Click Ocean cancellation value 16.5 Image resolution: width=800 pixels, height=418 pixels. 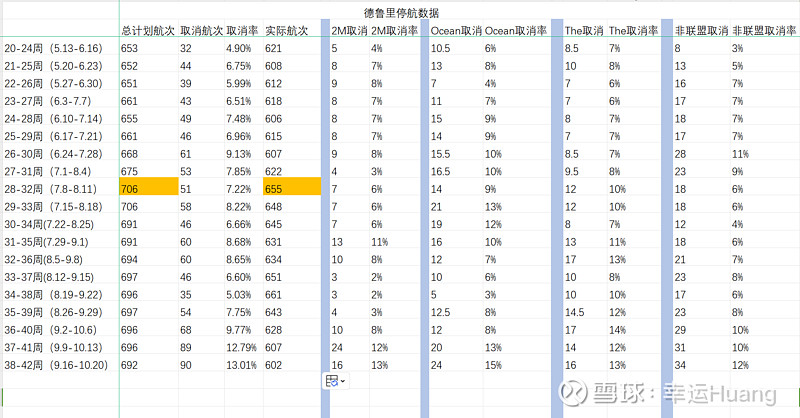point(440,171)
